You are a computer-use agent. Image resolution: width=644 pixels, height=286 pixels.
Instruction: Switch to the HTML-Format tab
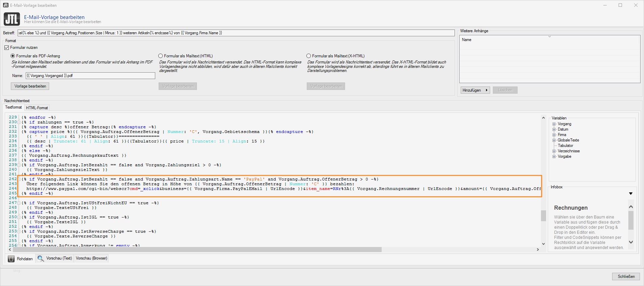pyautogui.click(x=37, y=108)
